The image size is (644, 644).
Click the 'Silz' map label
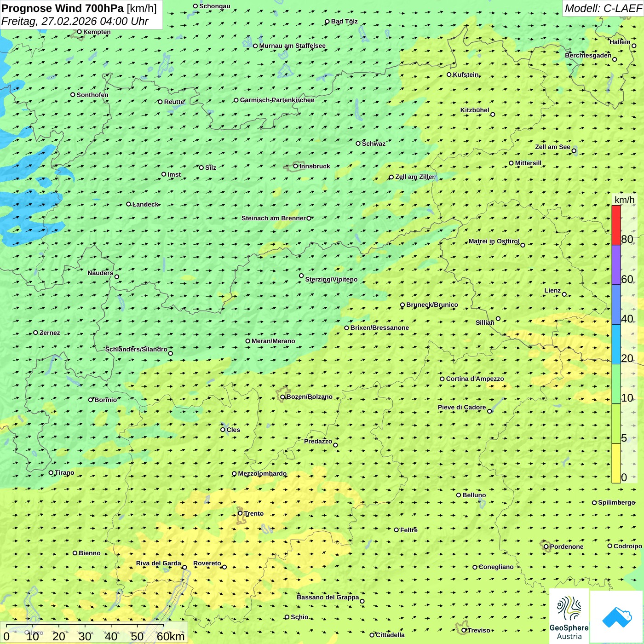(x=211, y=167)
